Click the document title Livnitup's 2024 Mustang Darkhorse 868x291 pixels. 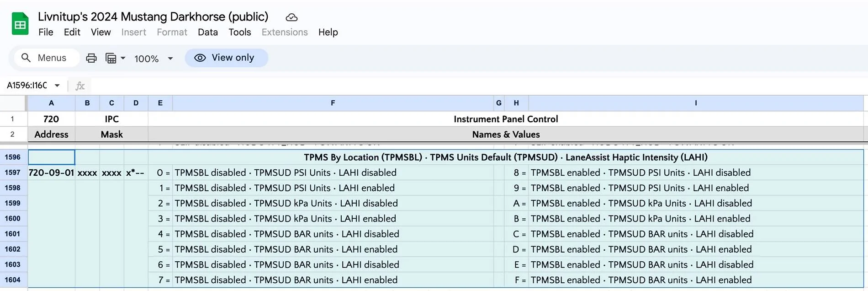click(153, 16)
